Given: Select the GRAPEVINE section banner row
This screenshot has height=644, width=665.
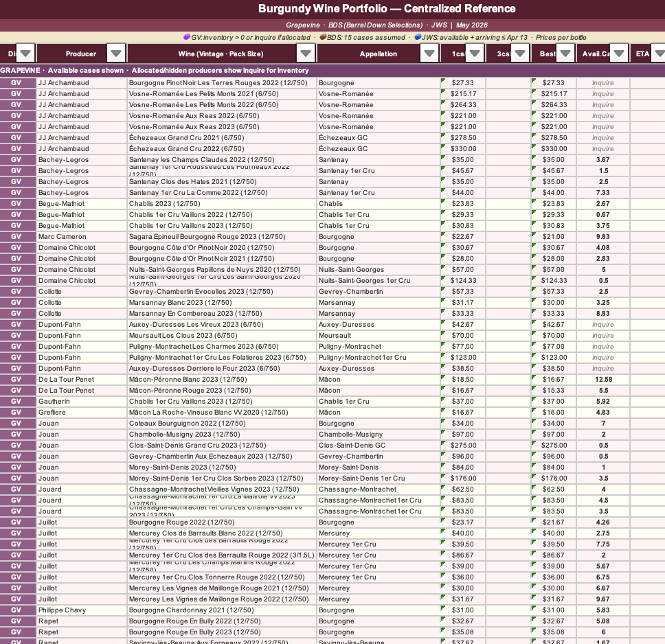Looking at the screenshot, I should (x=332, y=71).
